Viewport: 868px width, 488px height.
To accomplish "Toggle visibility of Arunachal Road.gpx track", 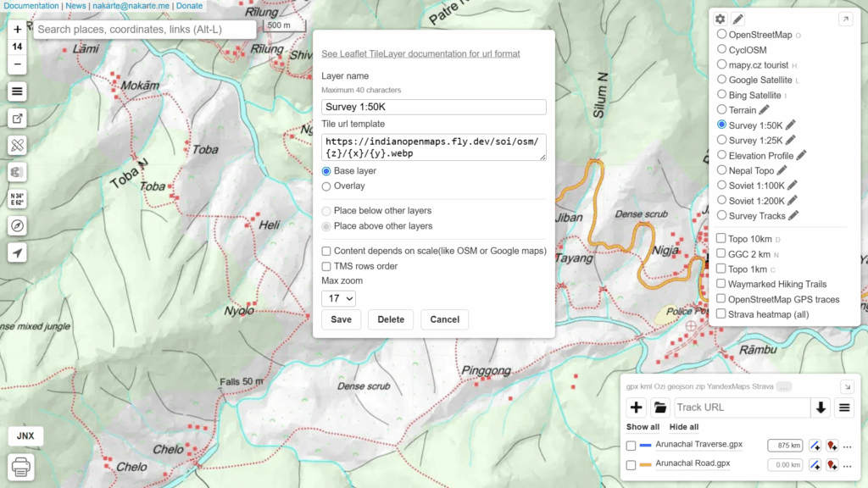I will point(631,465).
